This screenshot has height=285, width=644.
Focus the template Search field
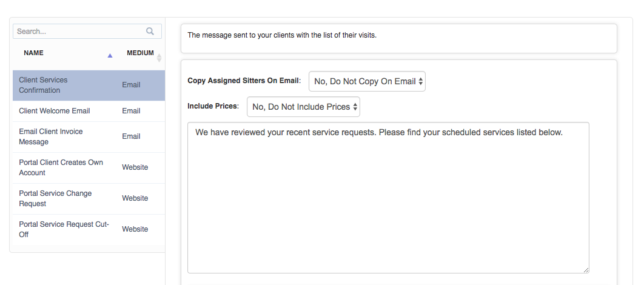click(x=87, y=31)
